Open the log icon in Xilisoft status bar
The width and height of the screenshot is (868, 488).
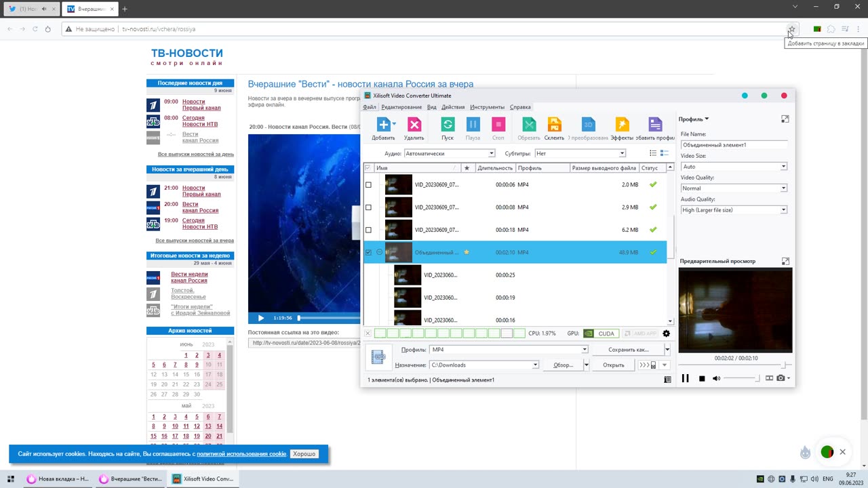click(668, 380)
